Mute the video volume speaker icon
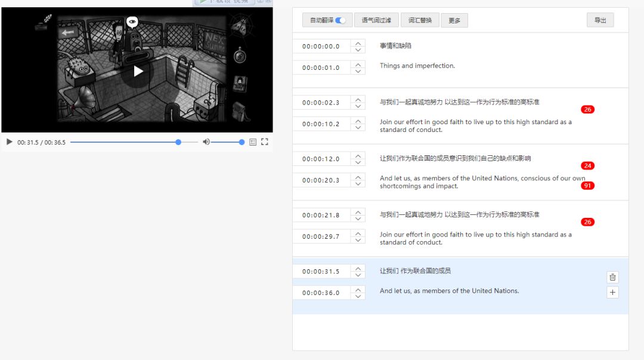 click(206, 142)
